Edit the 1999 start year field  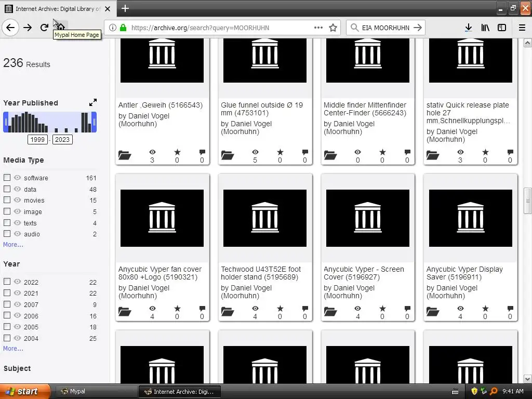coord(37,139)
